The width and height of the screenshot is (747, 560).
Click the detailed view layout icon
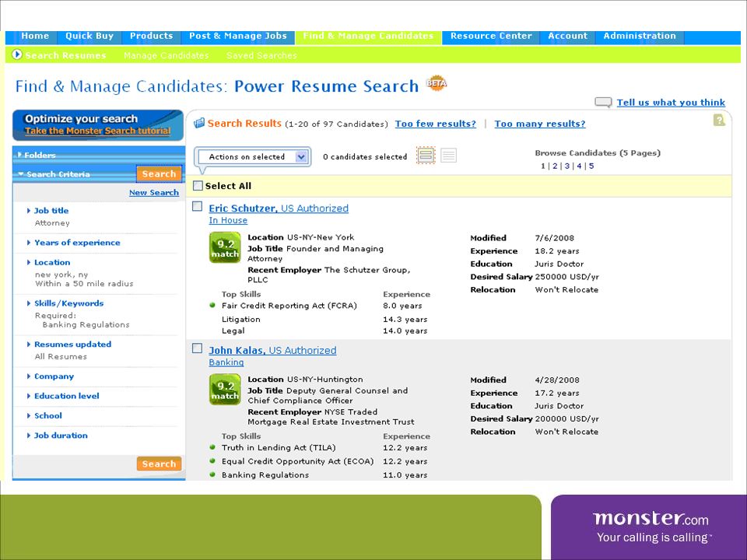tap(426, 156)
